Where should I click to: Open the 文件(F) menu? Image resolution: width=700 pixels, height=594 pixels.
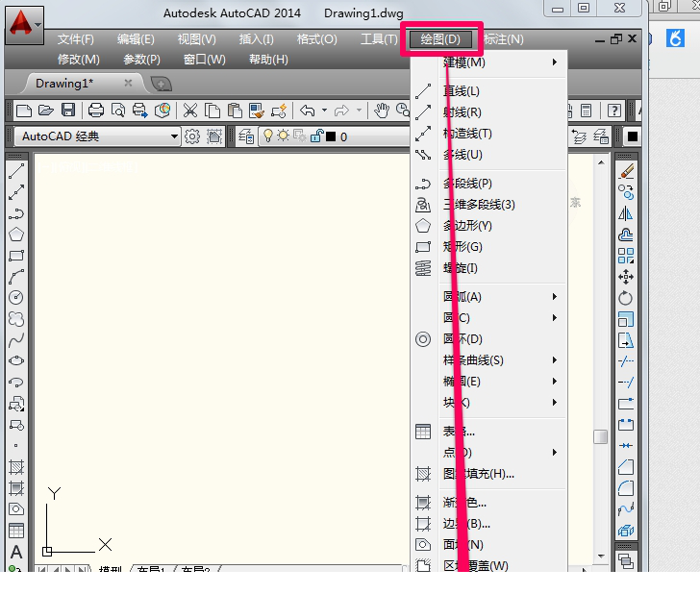[75, 39]
